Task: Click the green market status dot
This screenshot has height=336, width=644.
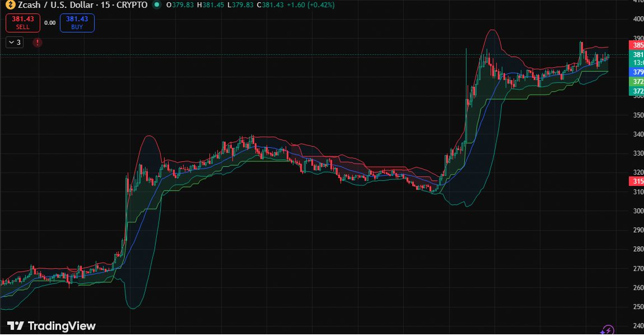Action: pyautogui.click(x=156, y=5)
